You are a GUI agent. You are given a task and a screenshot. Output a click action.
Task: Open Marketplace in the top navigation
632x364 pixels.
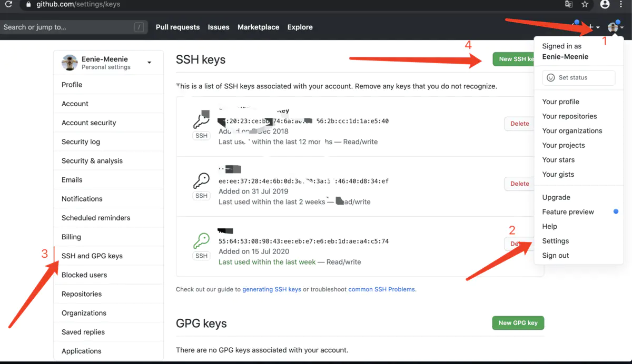tap(258, 27)
